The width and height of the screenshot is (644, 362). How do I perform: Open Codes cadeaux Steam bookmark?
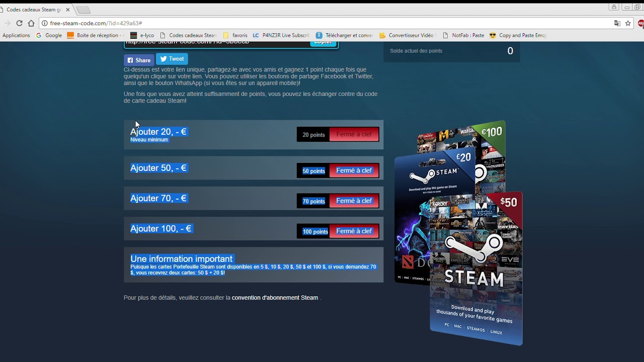click(x=188, y=35)
